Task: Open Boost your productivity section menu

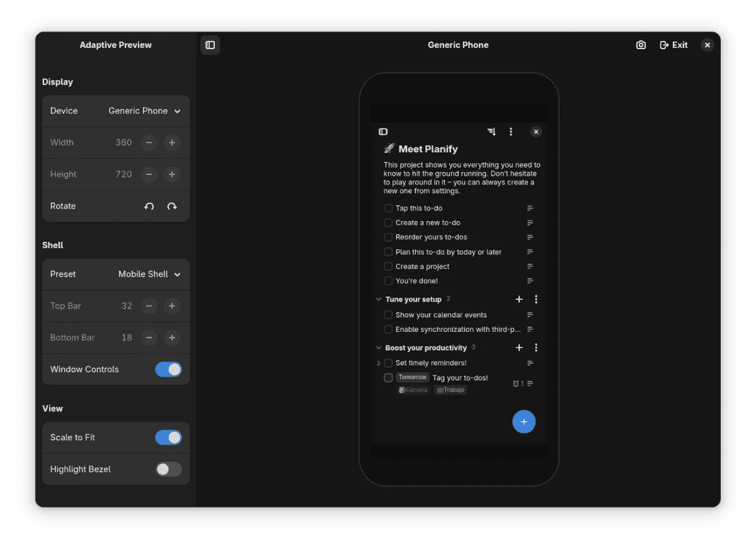Action: (x=536, y=348)
